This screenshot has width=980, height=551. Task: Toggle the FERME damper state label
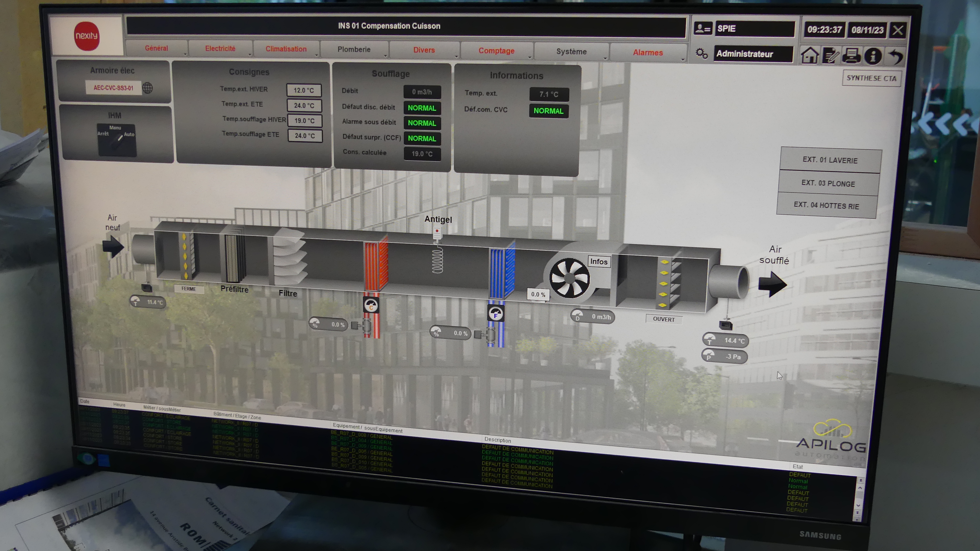click(x=189, y=289)
